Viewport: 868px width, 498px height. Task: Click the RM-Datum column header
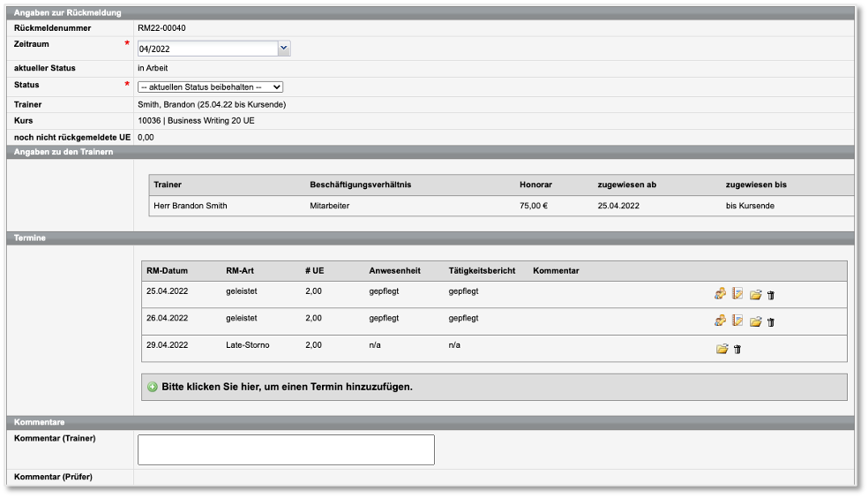click(x=167, y=271)
